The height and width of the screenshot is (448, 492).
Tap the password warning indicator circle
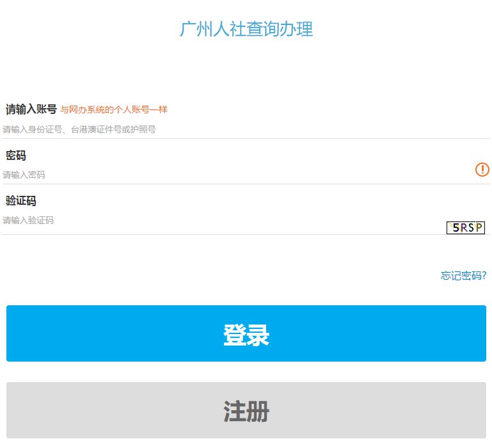pyautogui.click(x=482, y=170)
